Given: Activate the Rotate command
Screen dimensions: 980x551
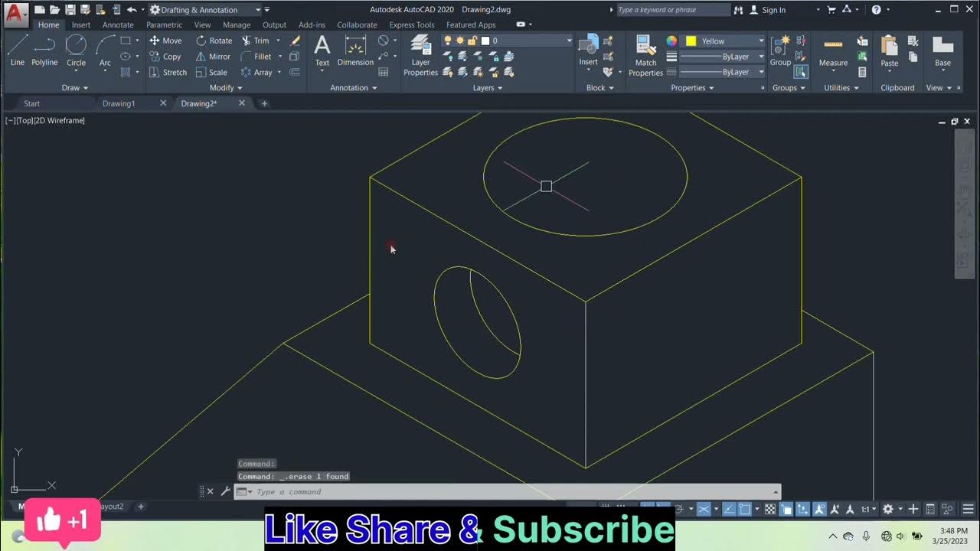Looking at the screenshot, I should (214, 41).
